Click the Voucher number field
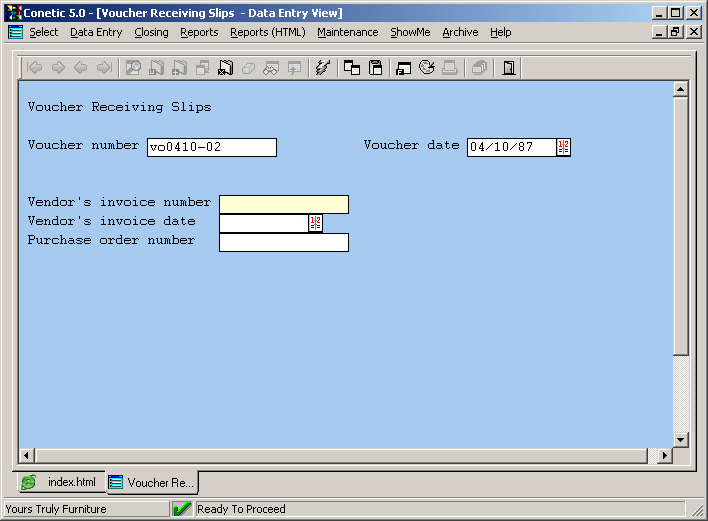This screenshot has height=521, width=708. coord(211,147)
